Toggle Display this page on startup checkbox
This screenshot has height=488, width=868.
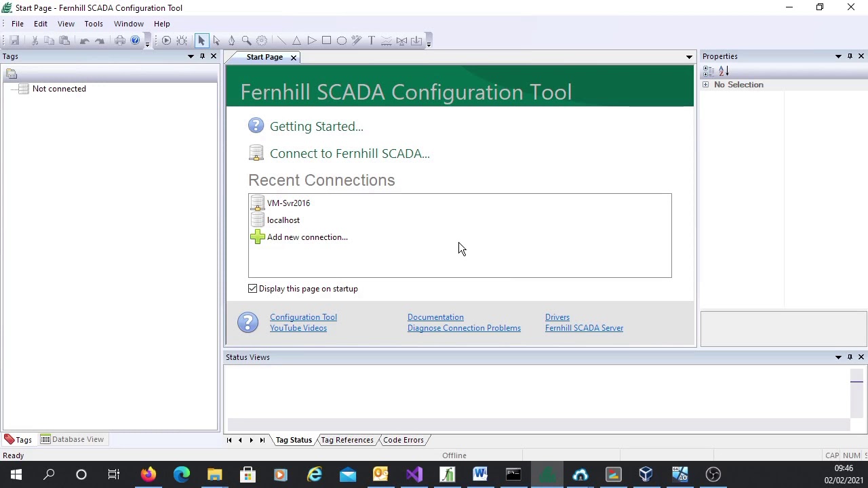point(253,289)
